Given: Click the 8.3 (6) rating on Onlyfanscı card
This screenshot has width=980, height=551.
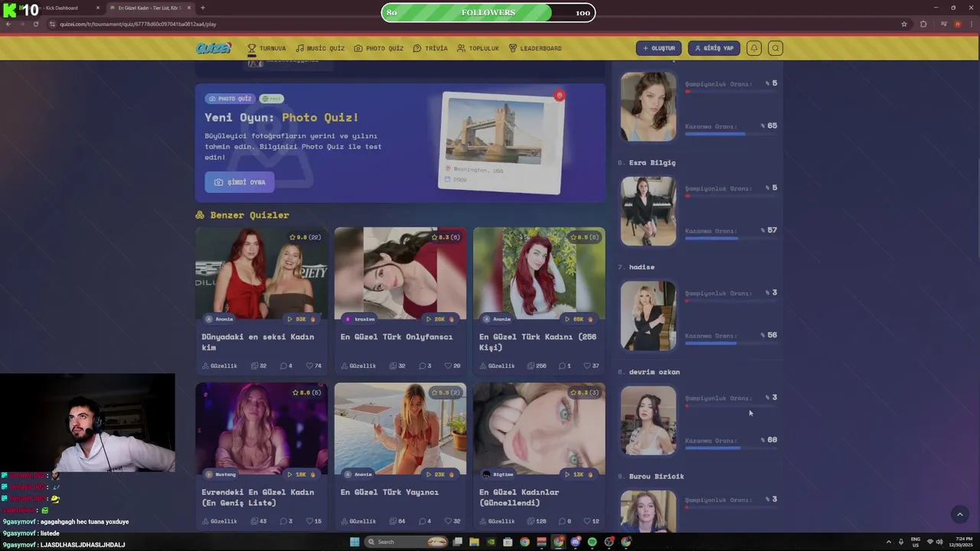Looking at the screenshot, I should coord(446,237).
